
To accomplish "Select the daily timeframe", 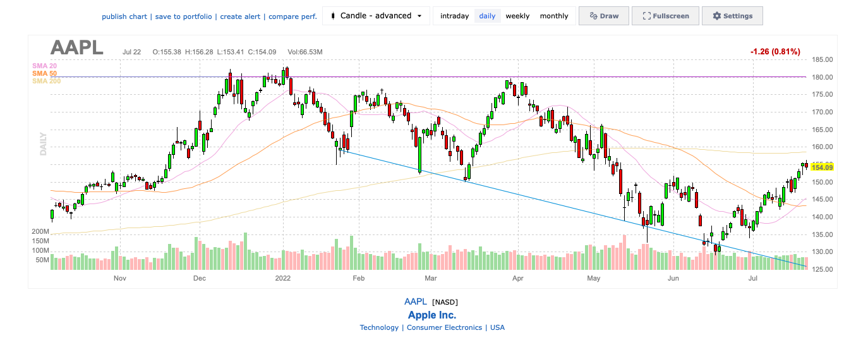I will tap(487, 16).
